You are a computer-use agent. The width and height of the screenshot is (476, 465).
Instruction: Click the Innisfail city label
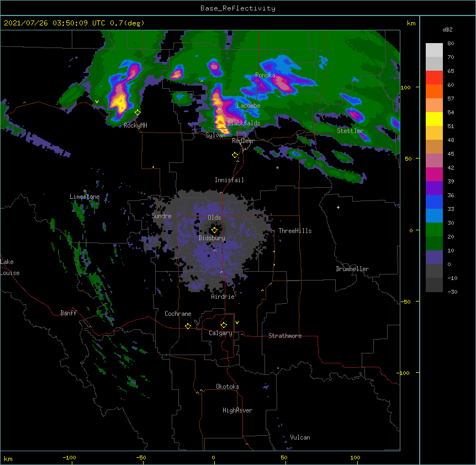click(x=229, y=180)
